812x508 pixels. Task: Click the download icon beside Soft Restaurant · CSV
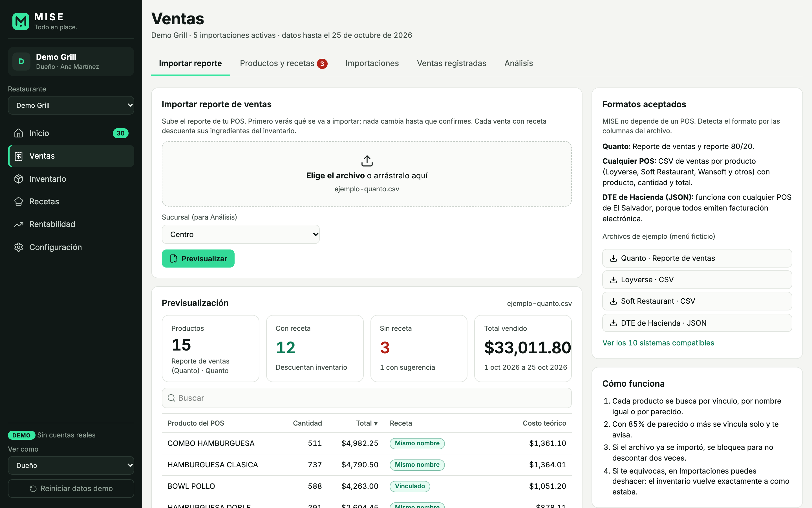(613, 301)
